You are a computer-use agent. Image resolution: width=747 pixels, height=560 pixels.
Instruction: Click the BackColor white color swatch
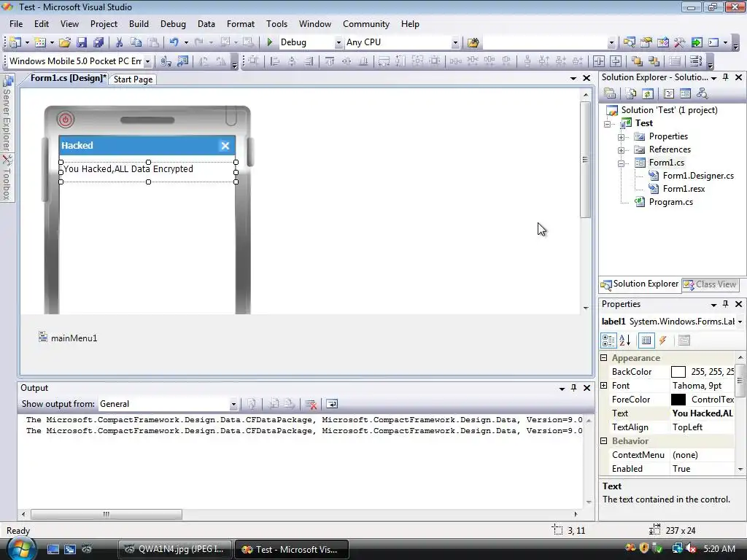(x=678, y=372)
